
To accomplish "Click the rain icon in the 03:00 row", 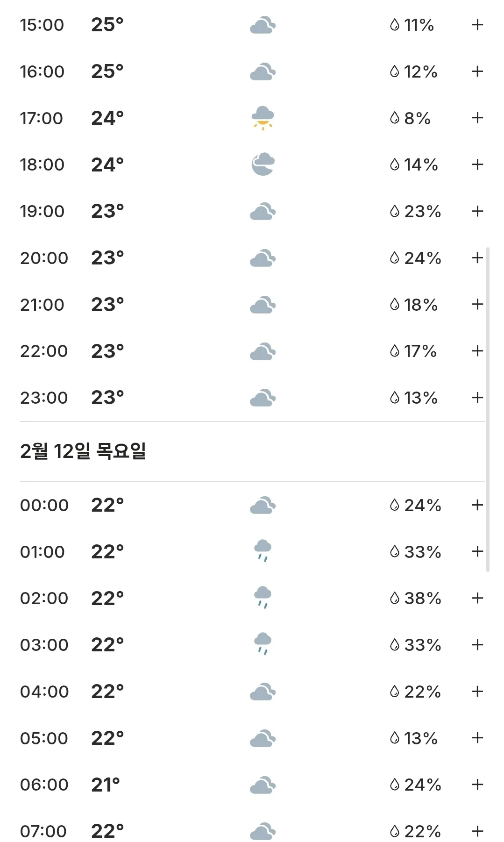I will 263,644.
